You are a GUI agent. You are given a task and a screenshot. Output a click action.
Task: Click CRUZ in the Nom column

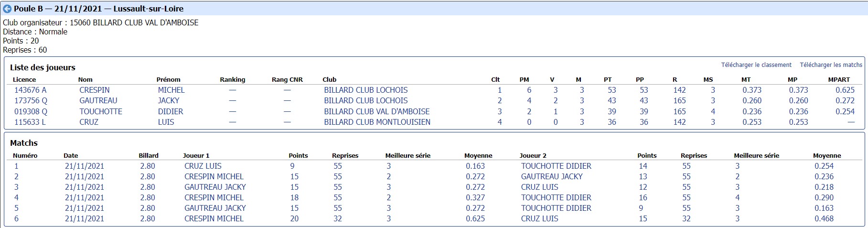pos(89,122)
